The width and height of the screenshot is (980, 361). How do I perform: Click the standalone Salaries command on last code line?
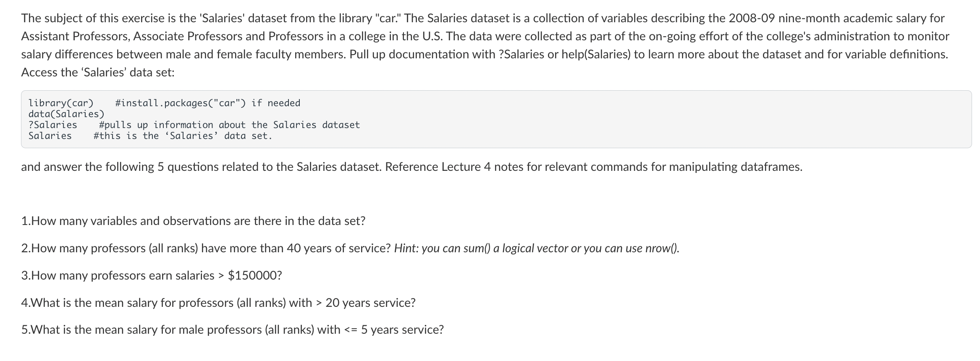(50, 136)
